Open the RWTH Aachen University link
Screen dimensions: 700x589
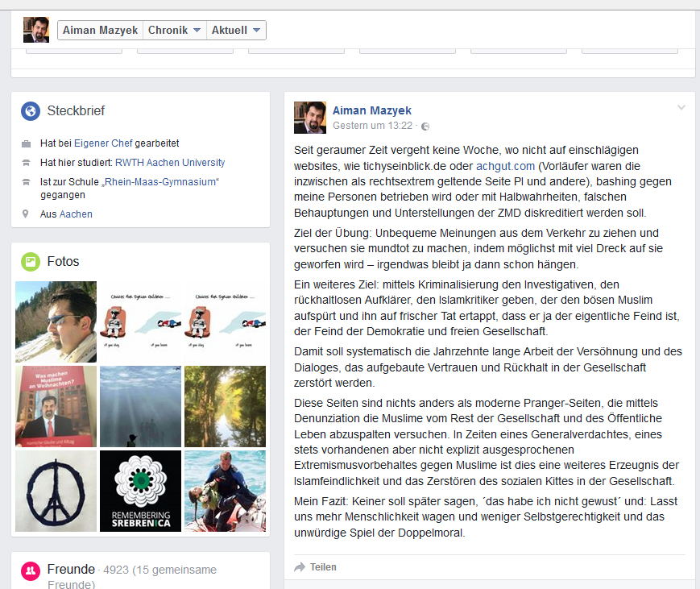170,163
